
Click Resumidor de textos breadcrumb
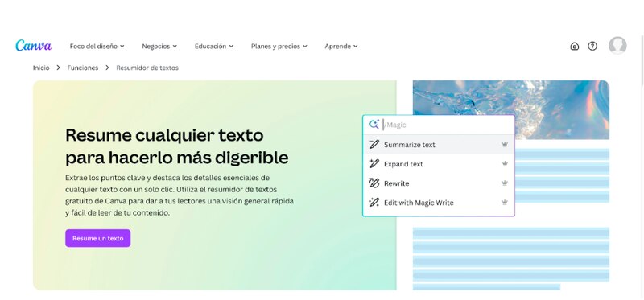pyautogui.click(x=147, y=68)
